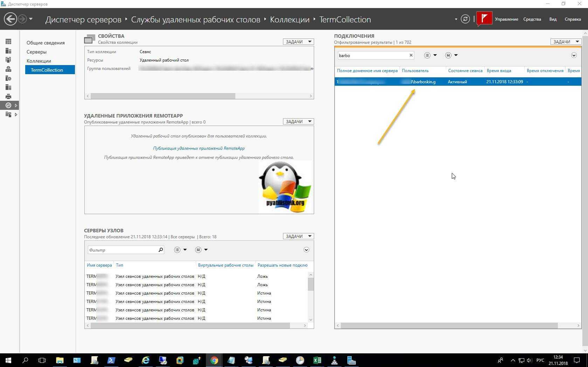Open the notifications flag icon
The width and height of the screenshot is (588, 367).
[x=484, y=19]
